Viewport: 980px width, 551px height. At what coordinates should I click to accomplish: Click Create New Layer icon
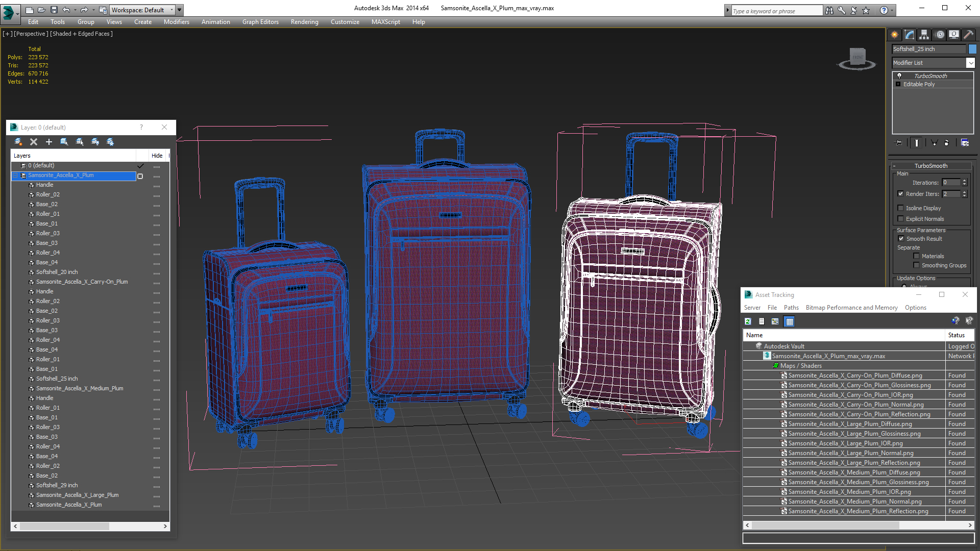coord(18,142)
